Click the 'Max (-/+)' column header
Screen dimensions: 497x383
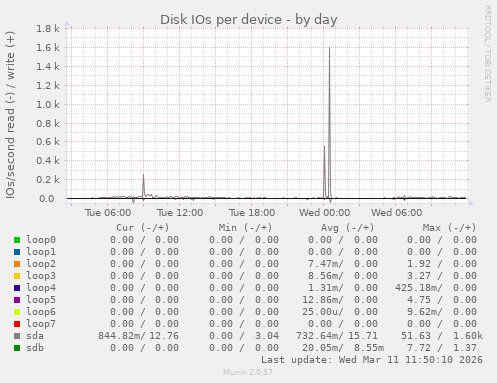coord(449,228)
